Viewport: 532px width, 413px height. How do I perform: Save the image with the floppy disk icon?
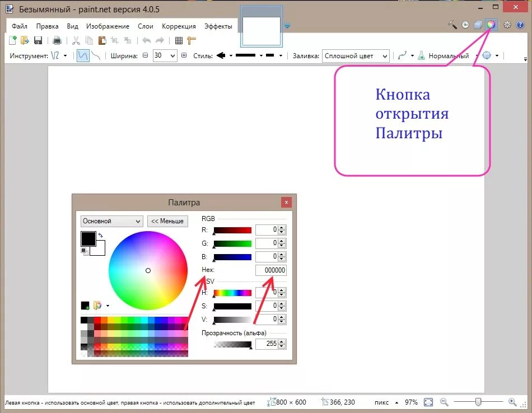tap(38, 40)
